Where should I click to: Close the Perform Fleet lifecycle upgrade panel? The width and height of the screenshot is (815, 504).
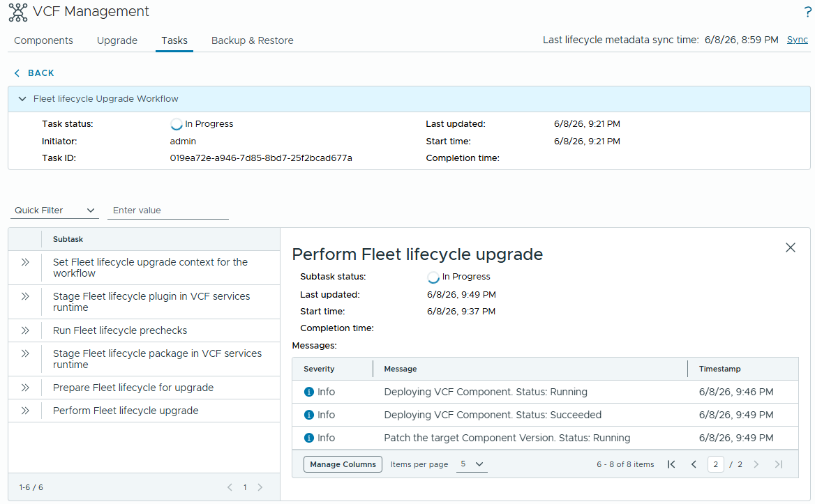coord(791,247)
